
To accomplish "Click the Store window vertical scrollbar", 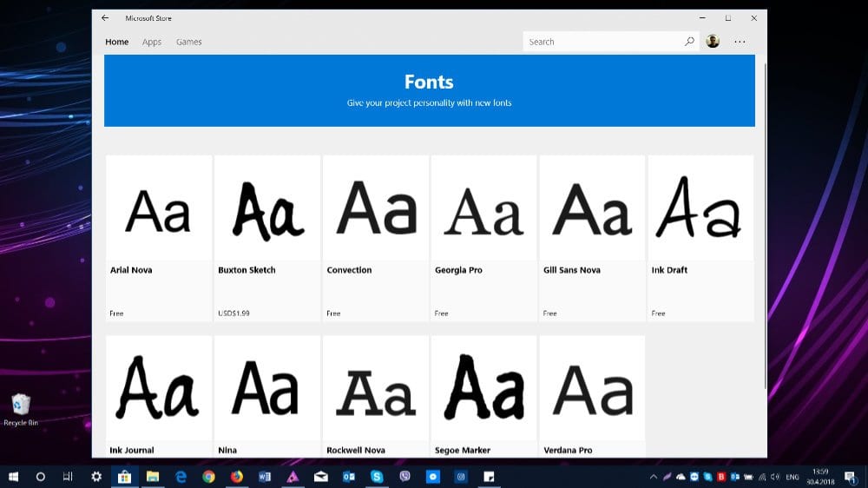I will click(x=765, y=226).
